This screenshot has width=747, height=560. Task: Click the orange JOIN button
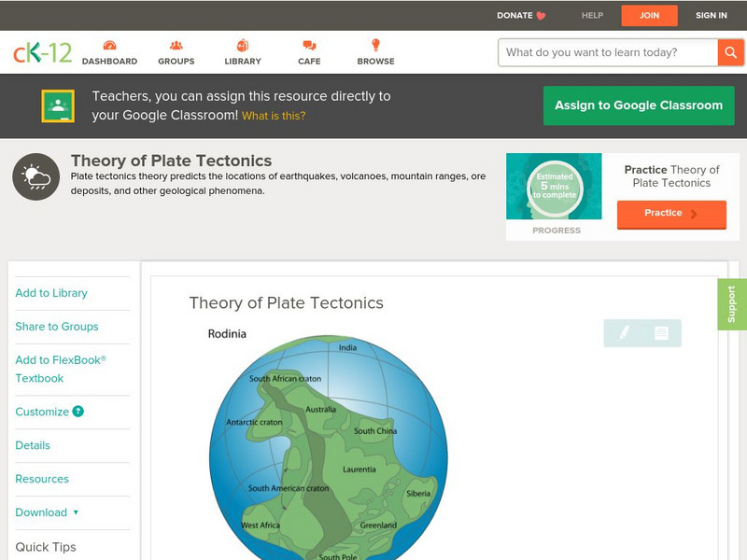(649, 16)
